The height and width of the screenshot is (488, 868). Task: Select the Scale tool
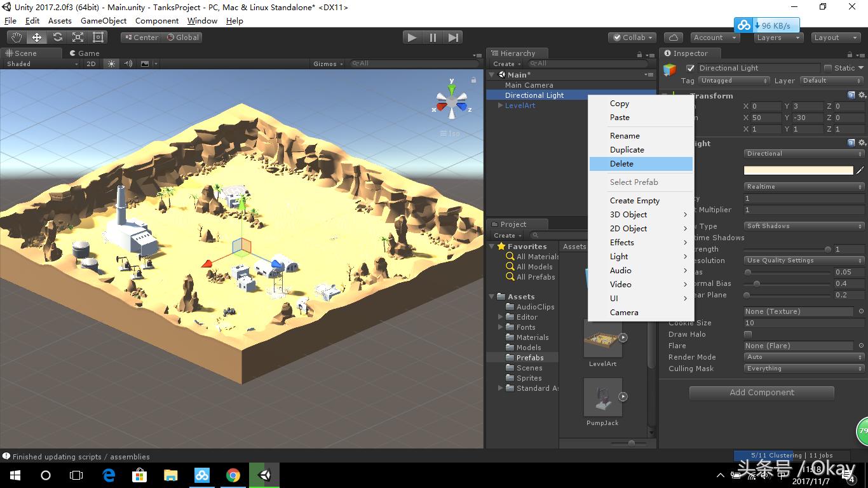[78, 37]
